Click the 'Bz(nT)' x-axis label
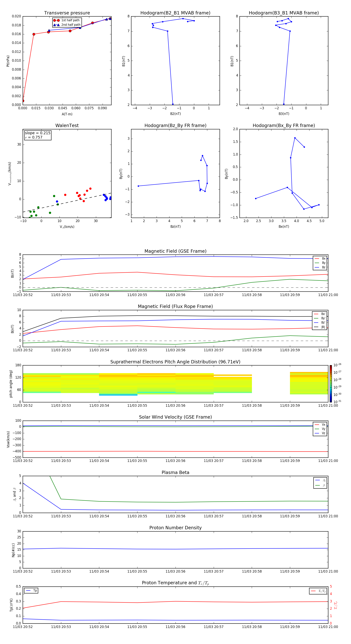351x644 pixels. click(175, 227)
